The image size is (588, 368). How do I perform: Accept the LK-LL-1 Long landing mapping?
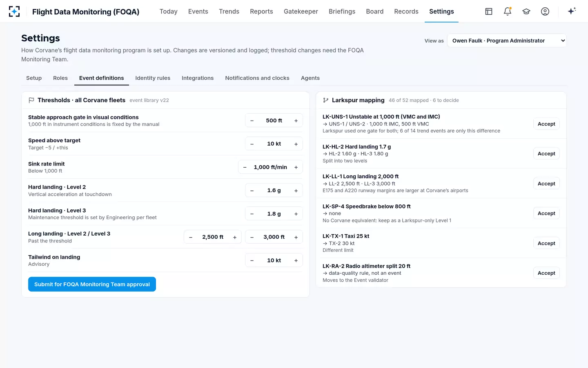tap(546, 184)
